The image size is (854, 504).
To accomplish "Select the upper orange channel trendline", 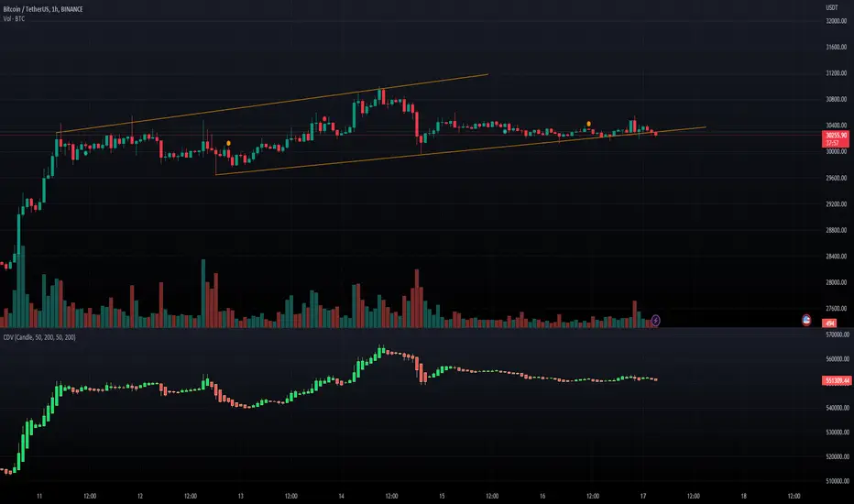I will coord(272,103).
